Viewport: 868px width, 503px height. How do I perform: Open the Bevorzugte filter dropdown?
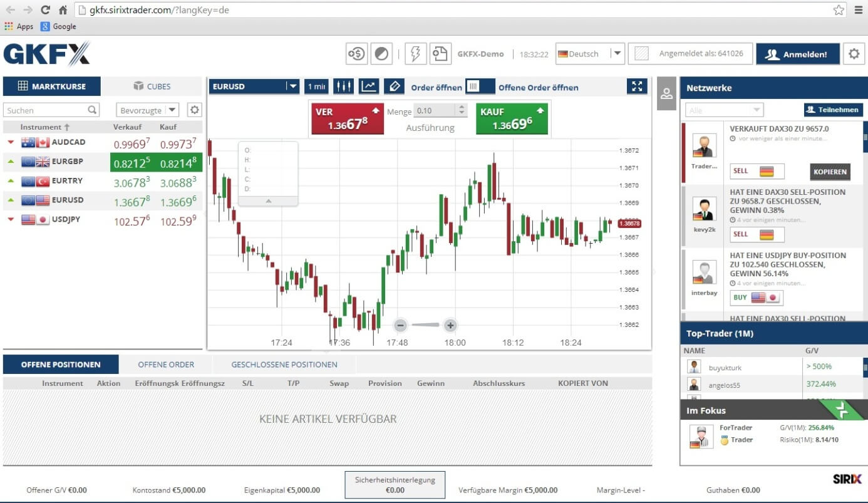(x=147, y=110)
